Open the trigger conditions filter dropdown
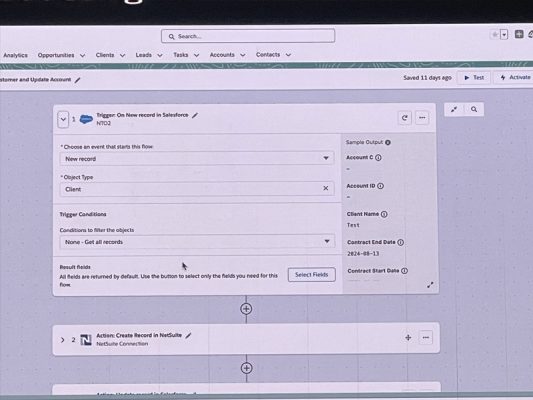The image size is (533, 400). 197,242
